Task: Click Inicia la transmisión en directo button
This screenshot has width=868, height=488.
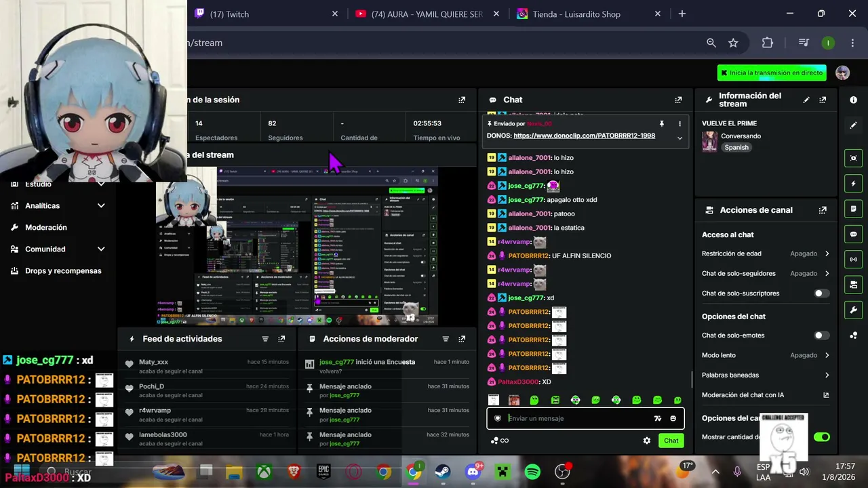Action: tap(772, 73)
